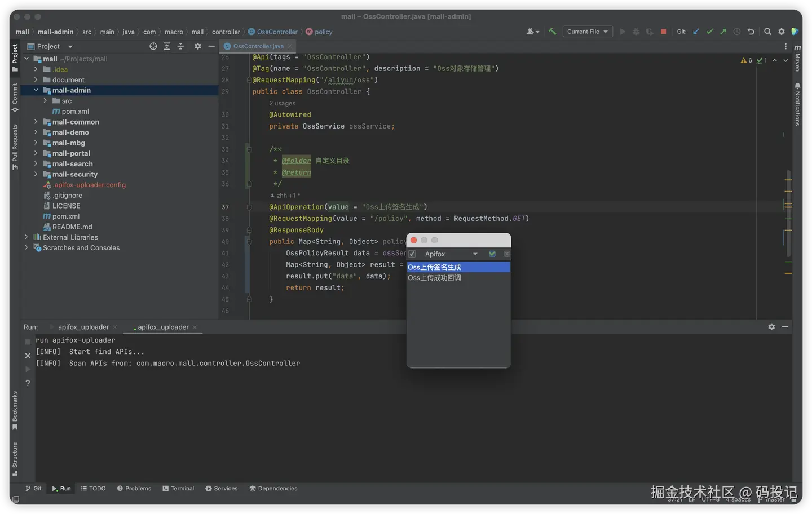
Task: Push changes with Git push arrow
Action: pos(723,32)
